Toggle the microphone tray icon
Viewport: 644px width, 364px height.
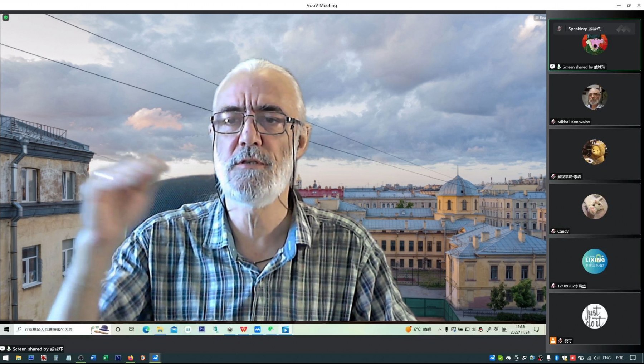tap(548, 358)
